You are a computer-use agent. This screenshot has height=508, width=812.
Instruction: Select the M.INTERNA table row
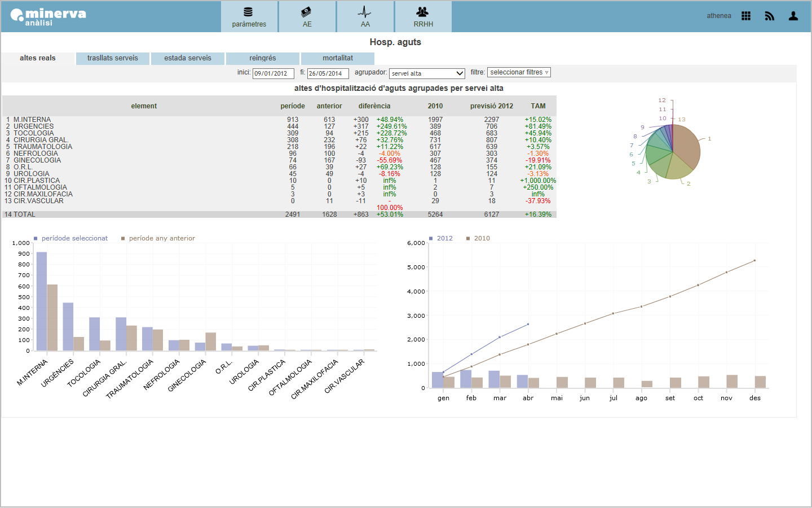coord(279,120)
